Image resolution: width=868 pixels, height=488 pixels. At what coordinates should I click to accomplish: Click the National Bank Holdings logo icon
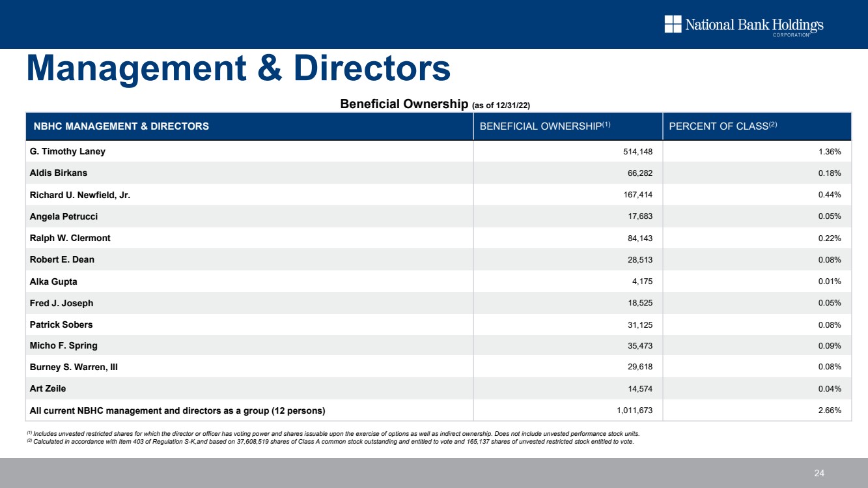[x=673, y=24]
